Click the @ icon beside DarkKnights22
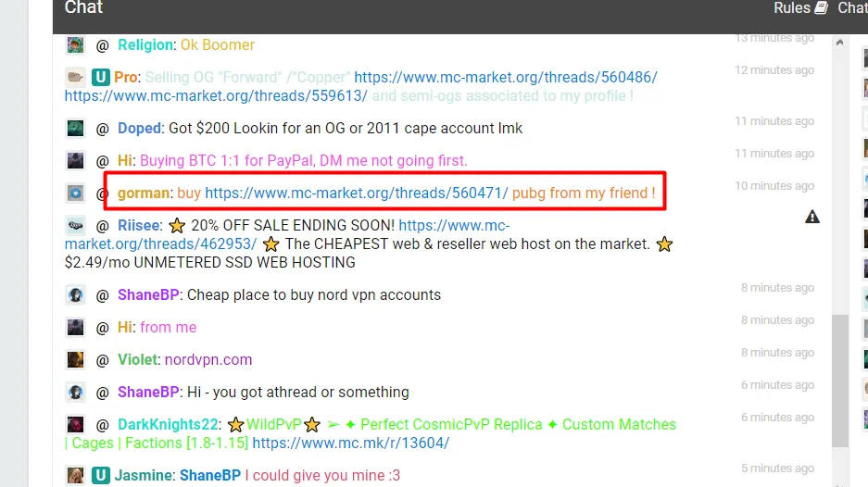868x487 pixels. click(x=103, y=425)
